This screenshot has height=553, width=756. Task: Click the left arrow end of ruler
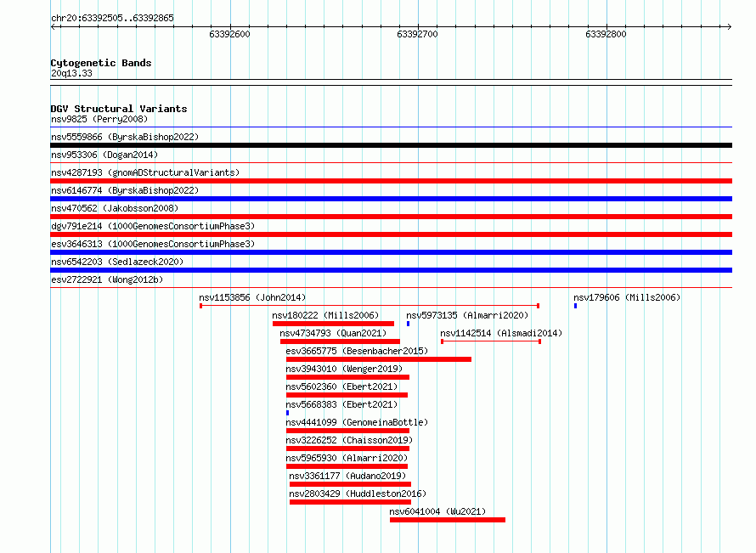click(x=53, y=26)
